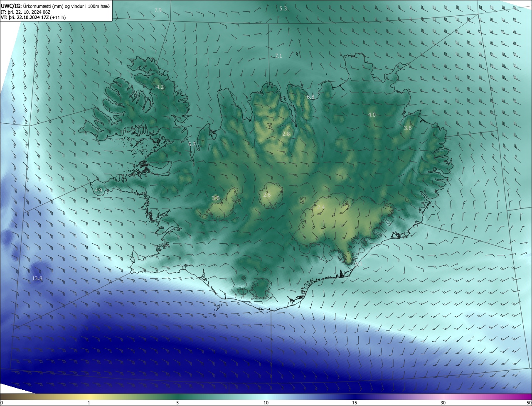Click the 2.6 value on the glacier

click(x=267, y=195)
